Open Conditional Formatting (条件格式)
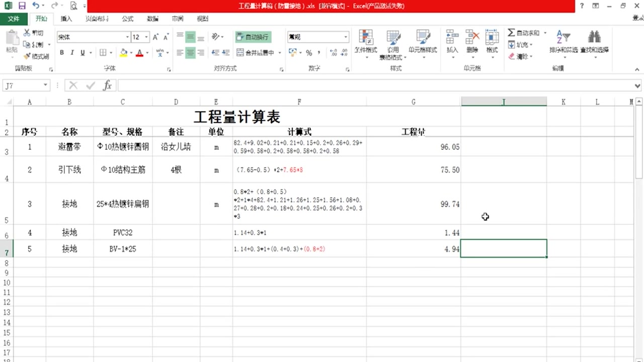Screen dimensions: 644x362 coord(366,44)
